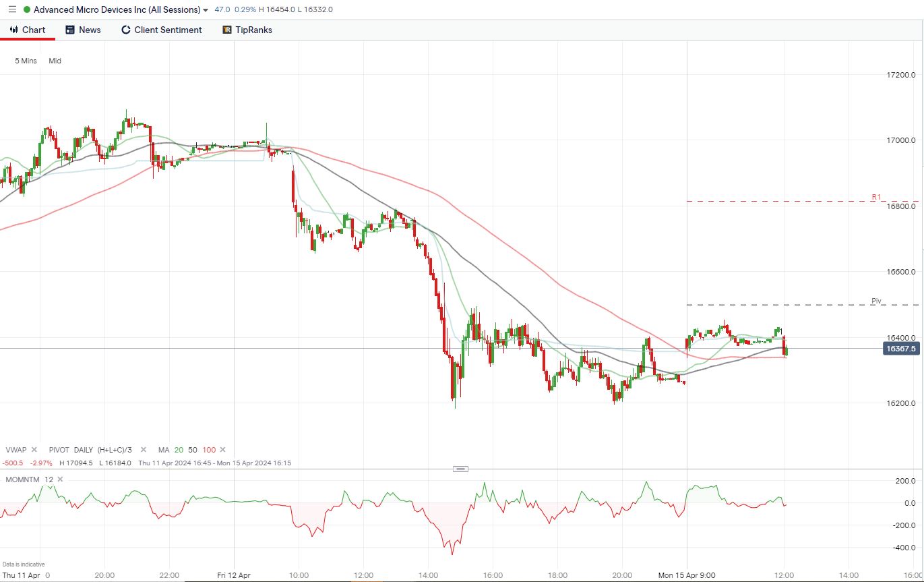The image size is (924, 582).
Task: Select the Chart tab
Action: pyautogui.click(x=28, y=30)
